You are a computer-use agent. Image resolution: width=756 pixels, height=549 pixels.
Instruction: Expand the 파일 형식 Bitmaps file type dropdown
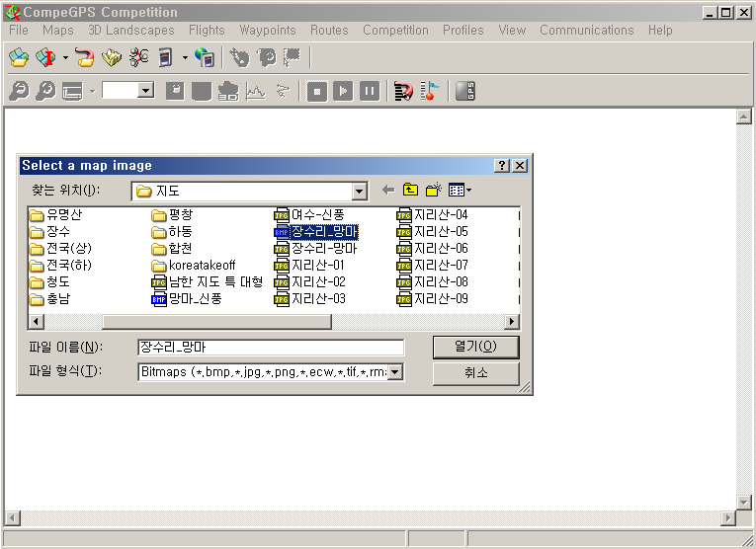coord(395,372)
